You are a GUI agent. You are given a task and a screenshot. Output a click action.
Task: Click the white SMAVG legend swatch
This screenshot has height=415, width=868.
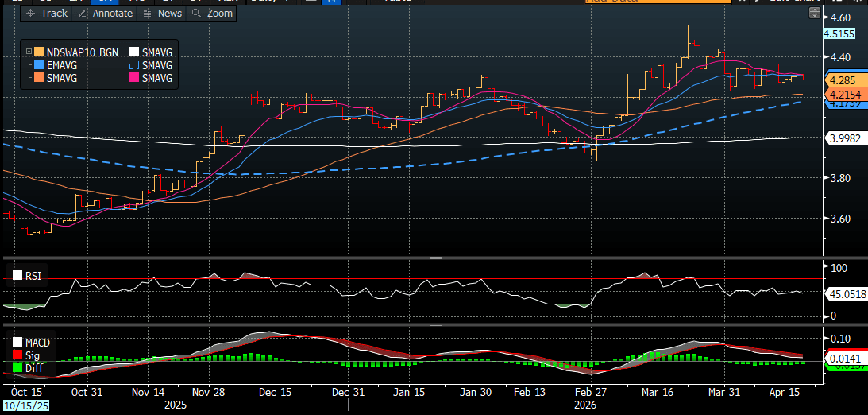(133, 52)
